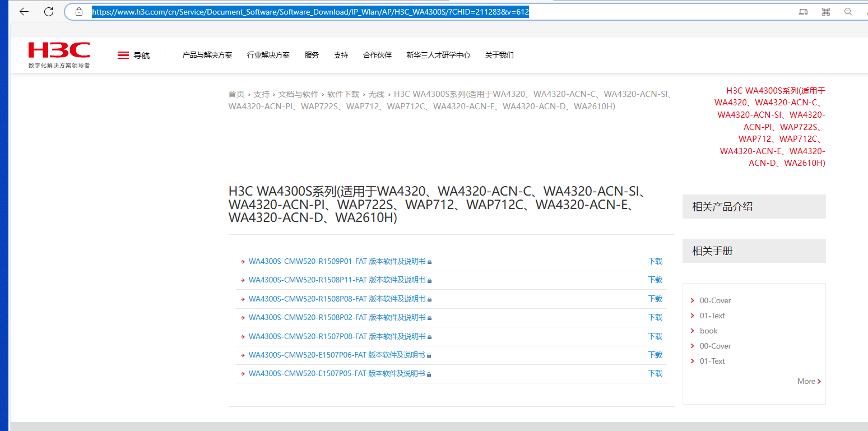Click 支持 in the breadcrumb trail
The width and height of the screenshot is (868, 431).
pos(261,94)
